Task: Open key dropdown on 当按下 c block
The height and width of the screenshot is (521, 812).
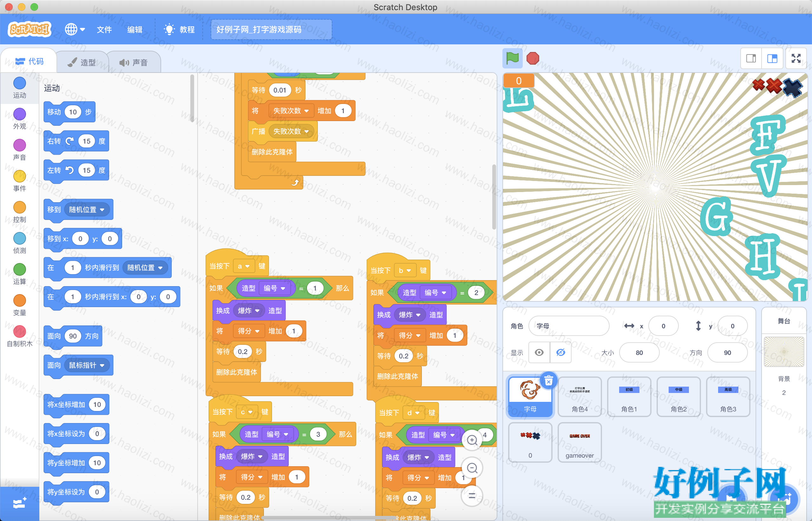Action: pos(246,412)
